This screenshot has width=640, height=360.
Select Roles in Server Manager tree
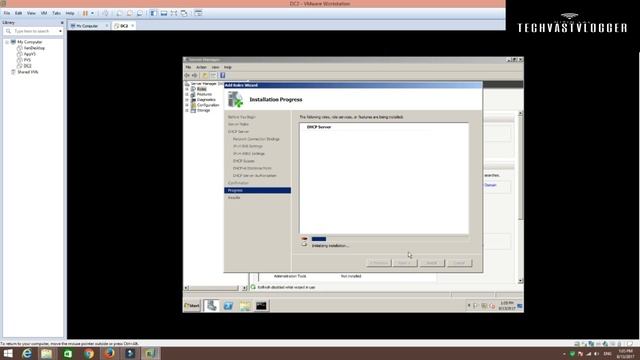(x=201, y=89)
